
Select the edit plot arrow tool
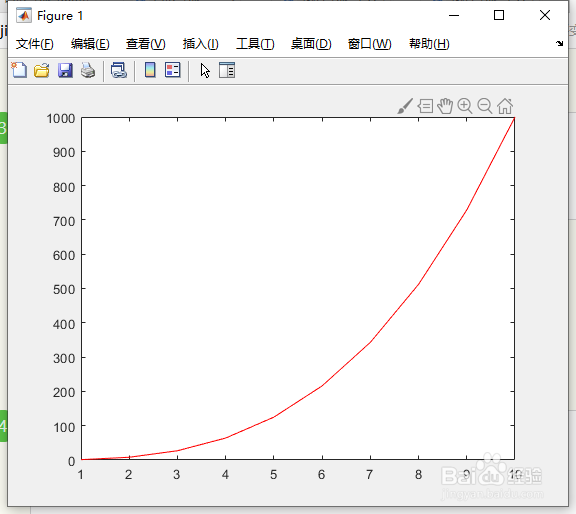(205, 71)
